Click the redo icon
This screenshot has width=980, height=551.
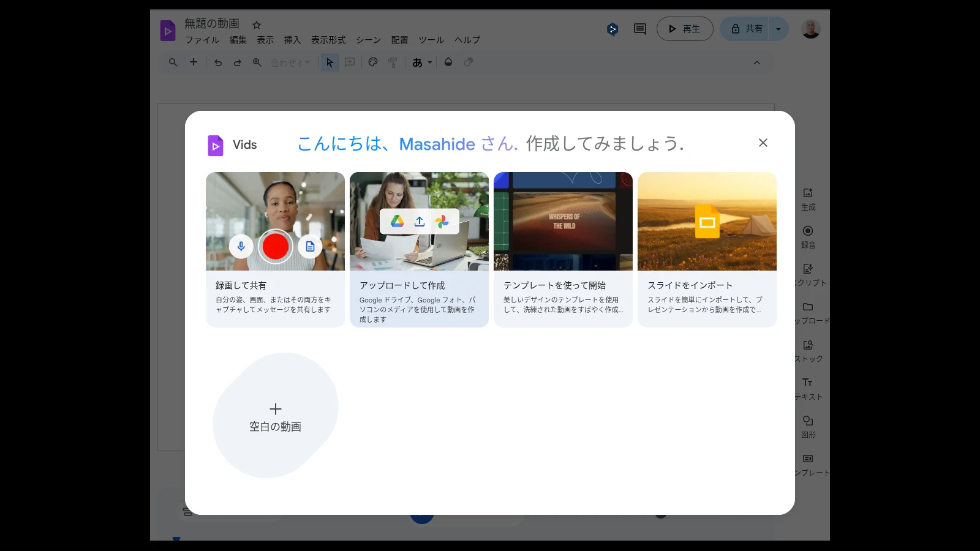pos(238,62)
